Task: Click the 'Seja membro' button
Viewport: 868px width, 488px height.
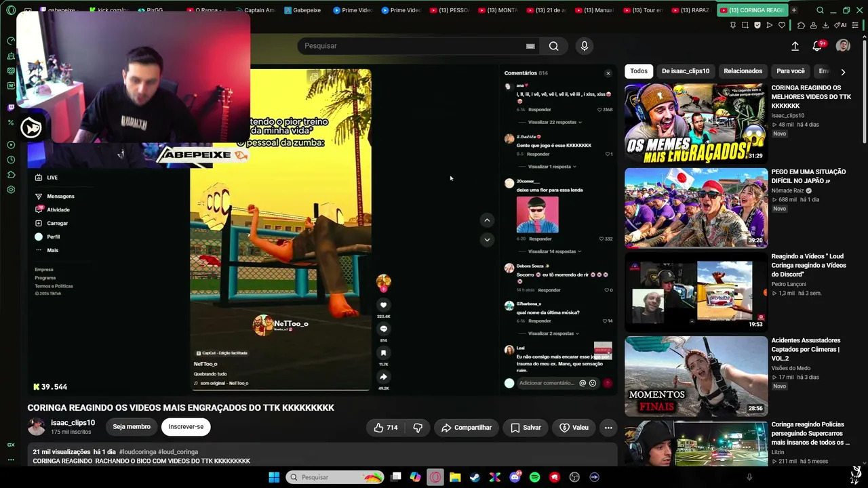Action: [x=132, y=427]
